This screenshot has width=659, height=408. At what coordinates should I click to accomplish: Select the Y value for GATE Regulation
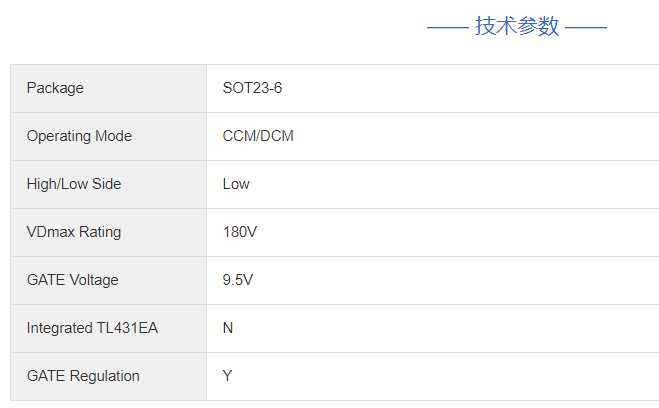[227, 376]
